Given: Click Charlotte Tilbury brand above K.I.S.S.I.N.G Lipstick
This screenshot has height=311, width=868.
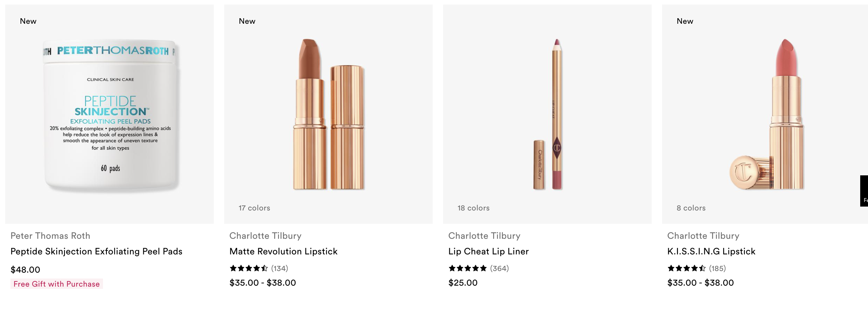Looking at the screenshot, I should pos(703,236).
